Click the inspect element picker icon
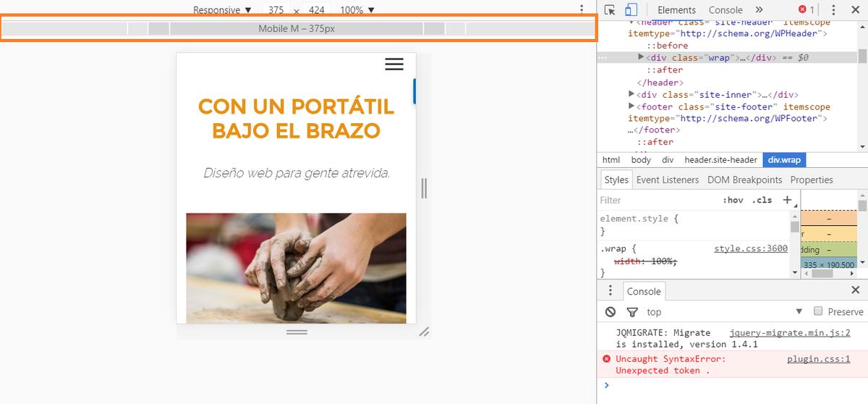 pyautogui.click(x=610, y=10)
